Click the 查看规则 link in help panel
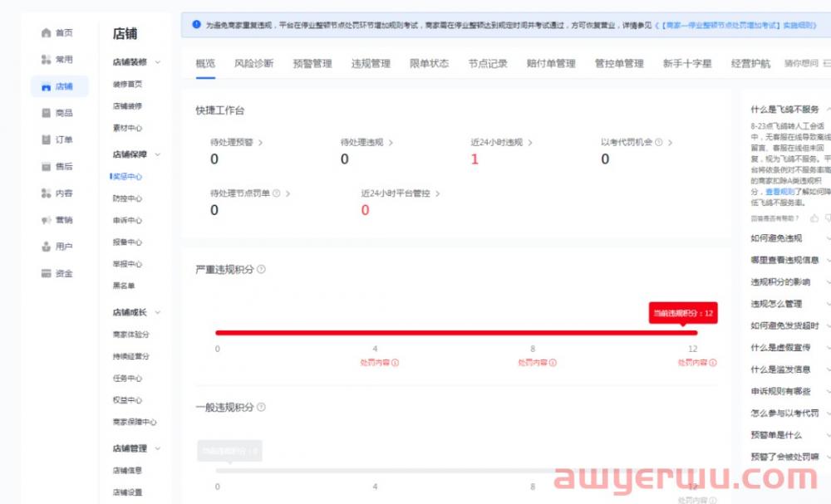 pos(781,192)
